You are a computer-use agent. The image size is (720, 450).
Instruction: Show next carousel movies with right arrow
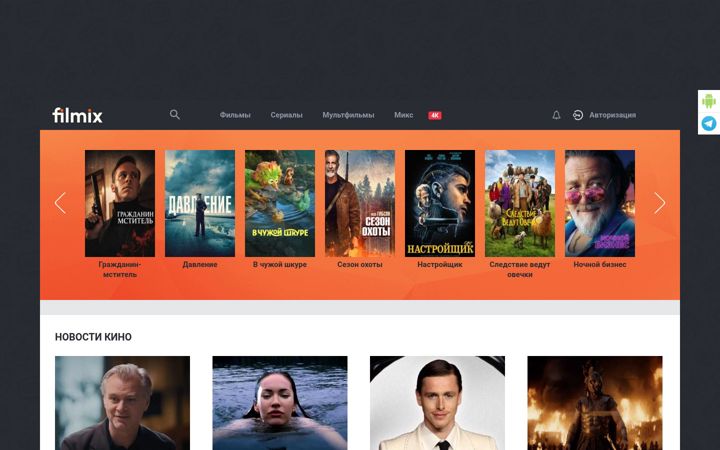pos(659,203)
